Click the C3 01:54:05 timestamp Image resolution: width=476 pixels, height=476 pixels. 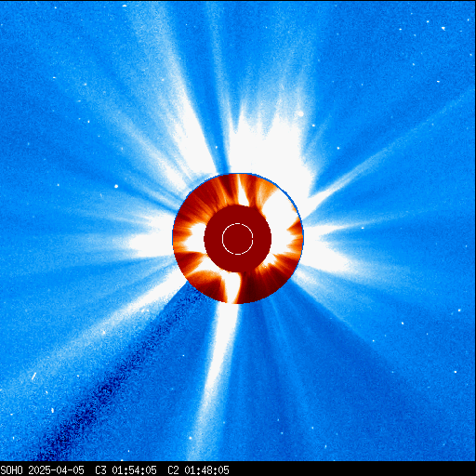(x=126, y=470)
